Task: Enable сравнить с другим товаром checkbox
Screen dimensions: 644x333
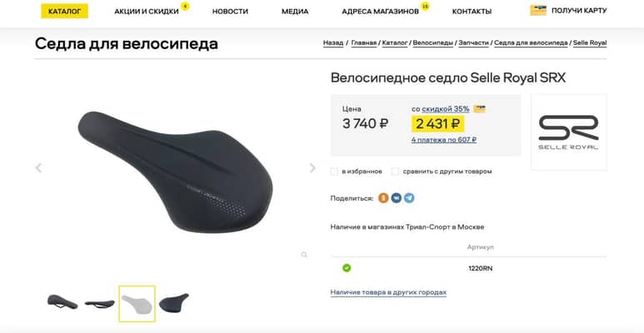Action: click(395, 171)
